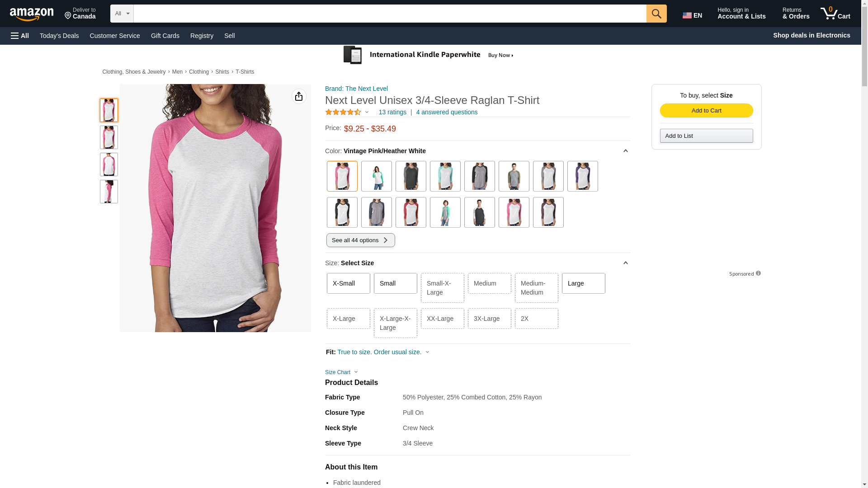Viewport: 868px width, 488px height.
Task: Click the Deliver to Canada location icon
Action: pyautogui.click(x=68, y=16)
